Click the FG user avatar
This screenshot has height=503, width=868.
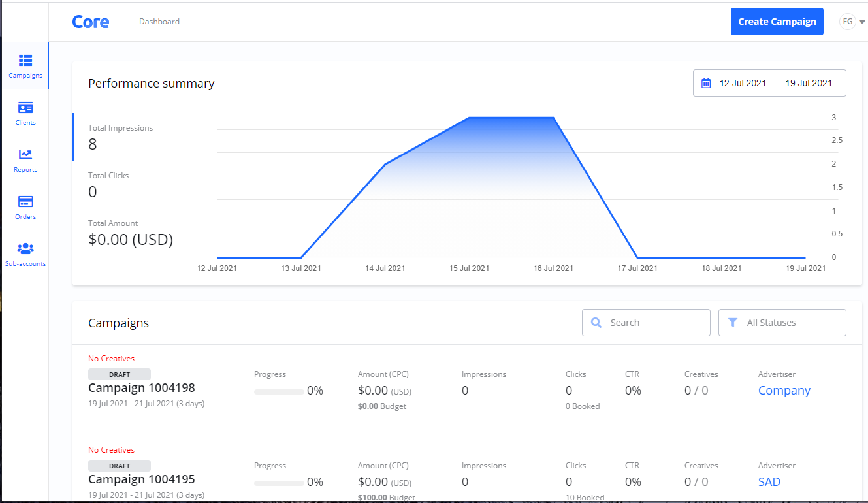[848, 22]
